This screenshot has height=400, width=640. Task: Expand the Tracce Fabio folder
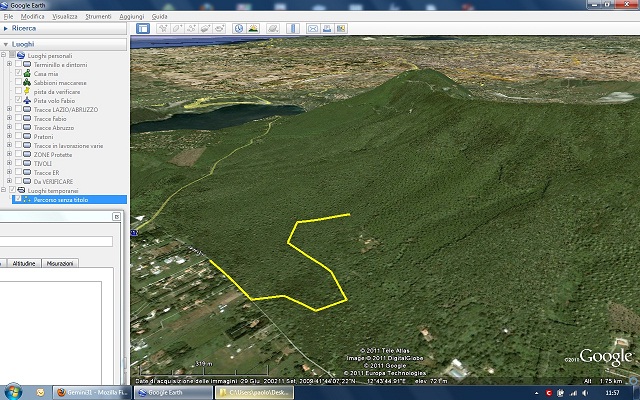coord(9,118)
